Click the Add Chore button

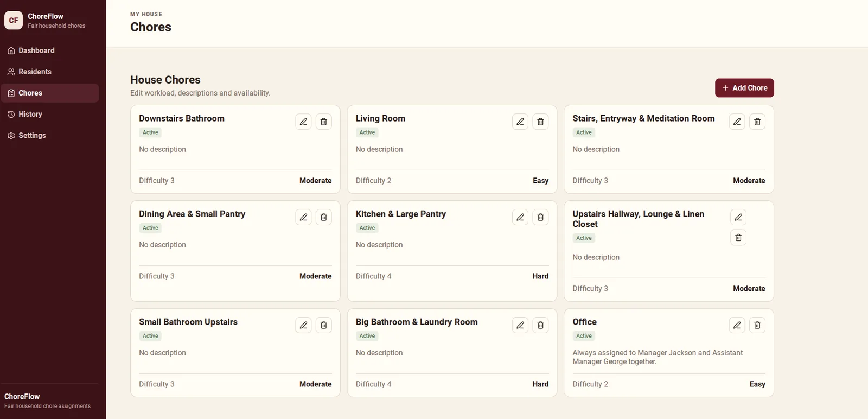[x=744, y=88]
